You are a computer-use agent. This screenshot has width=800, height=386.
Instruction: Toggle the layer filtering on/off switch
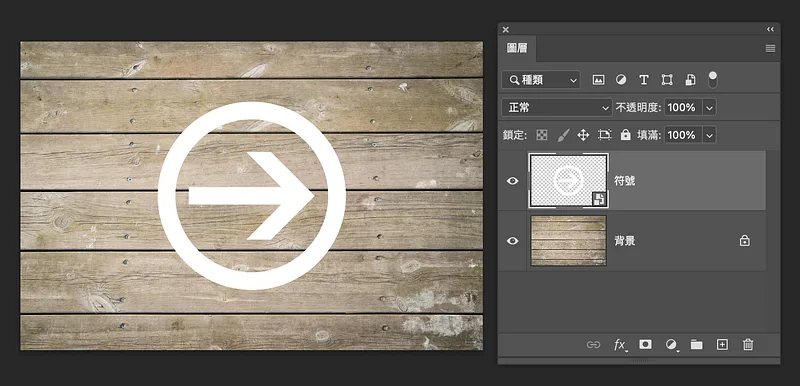coord(713,80)
